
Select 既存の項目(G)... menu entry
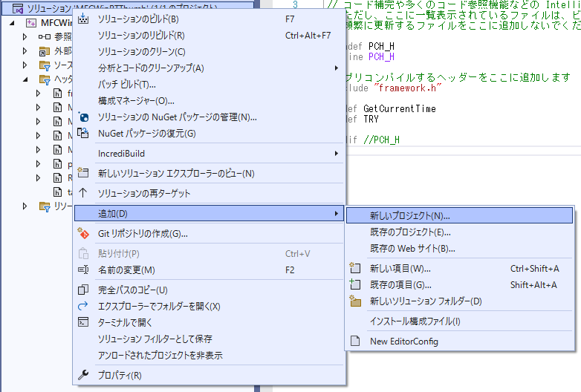(459, 284)
